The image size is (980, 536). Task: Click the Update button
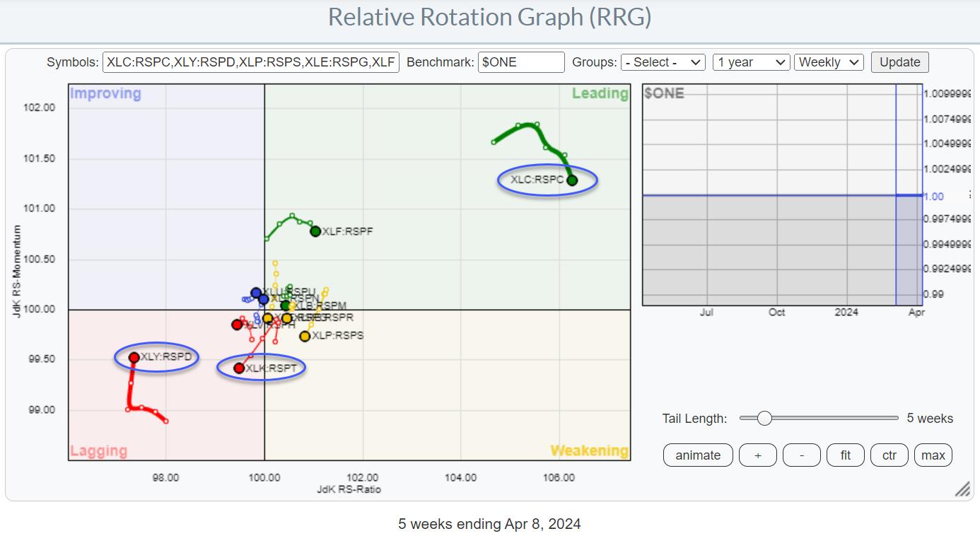coord(899,62)
